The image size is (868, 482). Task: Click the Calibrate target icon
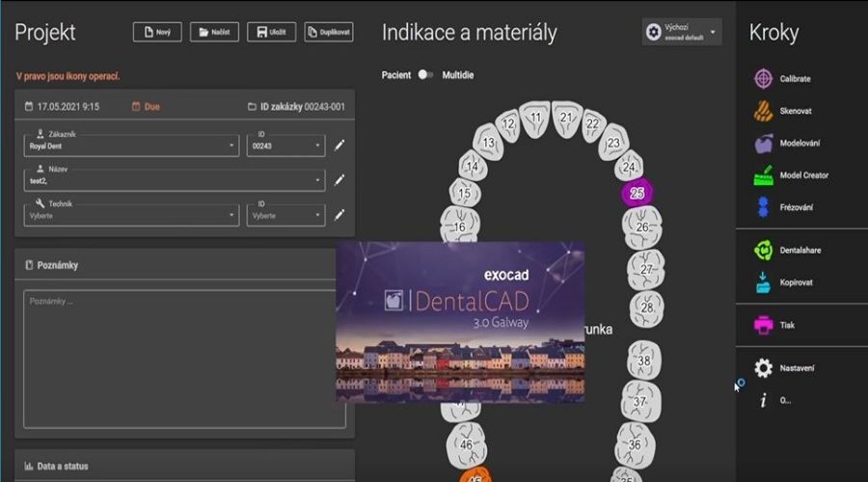pos(763,78)
